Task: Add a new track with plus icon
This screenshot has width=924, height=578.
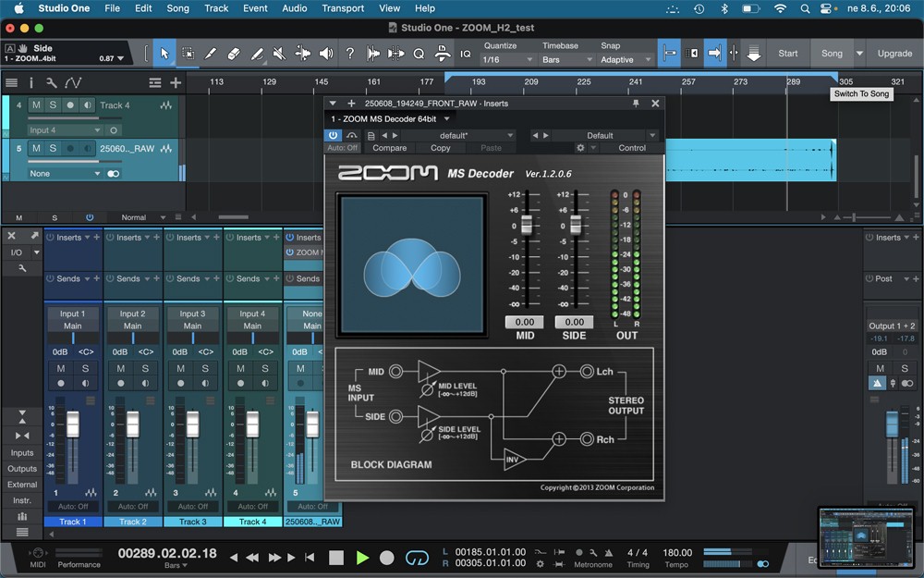Action: point(176,82)
